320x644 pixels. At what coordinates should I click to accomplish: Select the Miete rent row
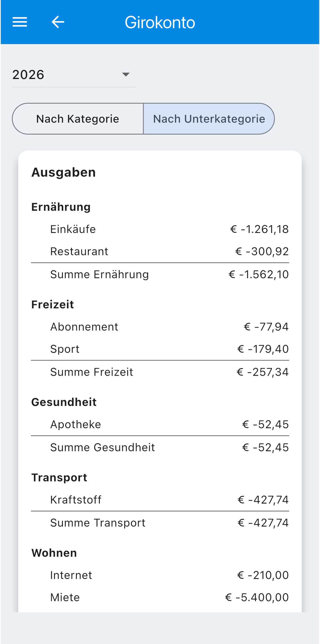pyautogui.click(x=160, y=597)
